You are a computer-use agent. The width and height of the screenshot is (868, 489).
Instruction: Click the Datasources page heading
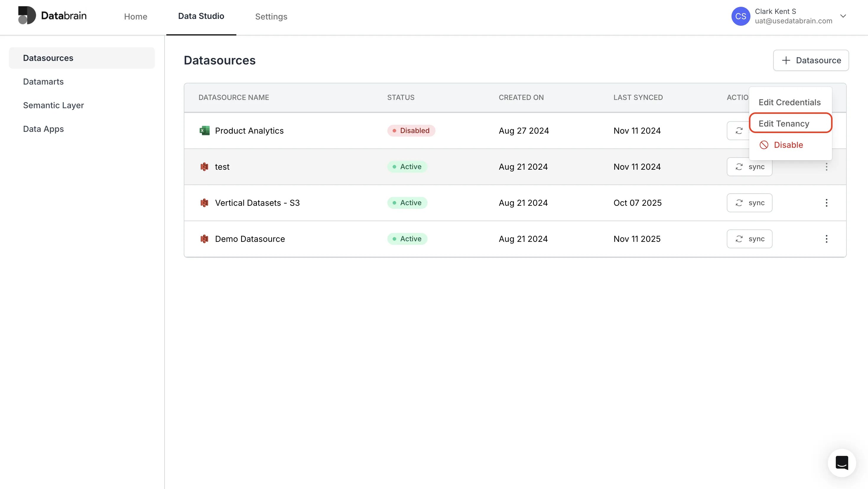[x=219, y=60]
